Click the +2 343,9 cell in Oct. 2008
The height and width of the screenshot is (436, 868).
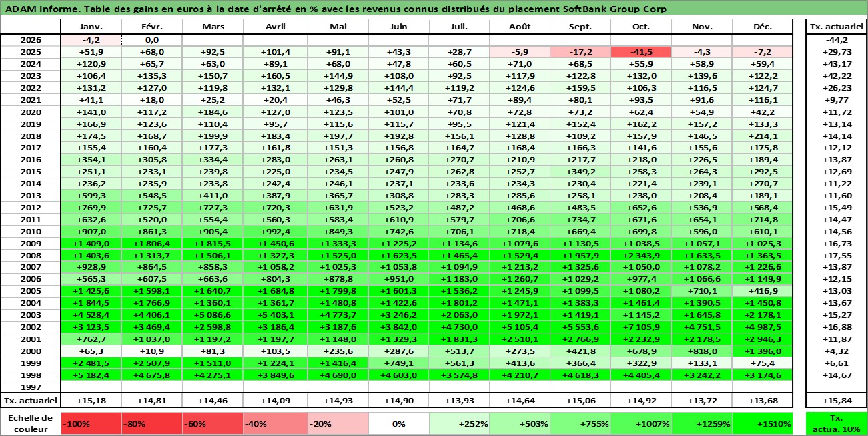tap(641, 256)
